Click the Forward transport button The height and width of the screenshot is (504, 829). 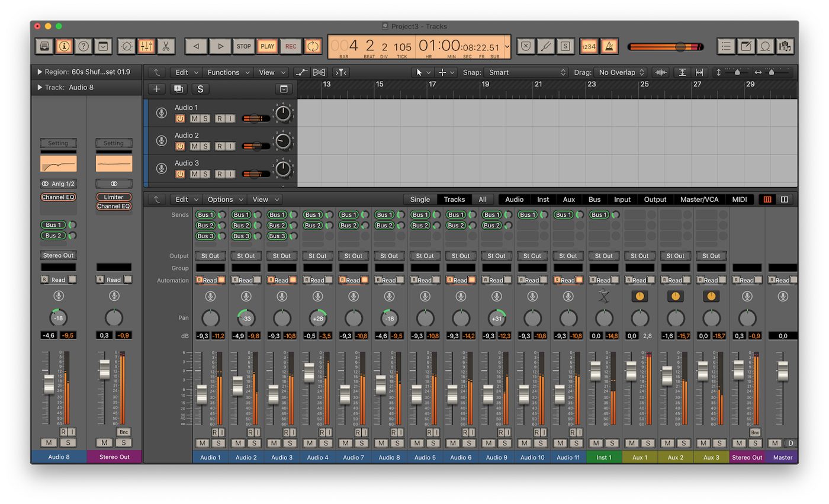[x=220, y=46]
